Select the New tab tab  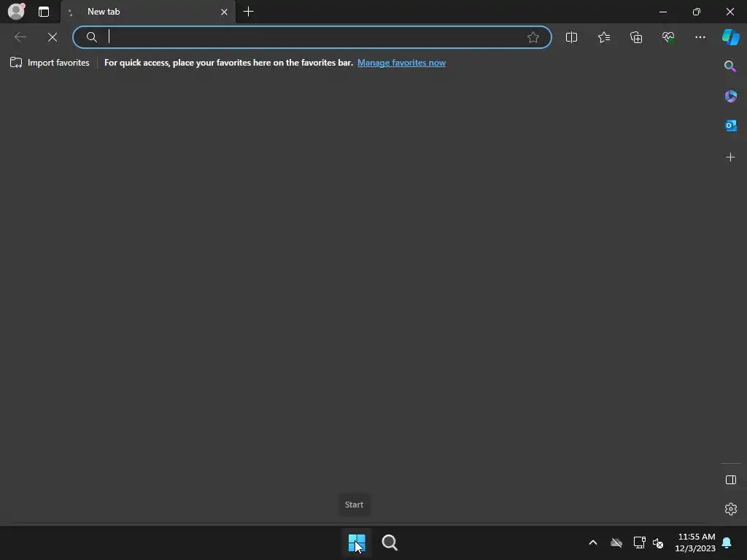click(147, 12)
